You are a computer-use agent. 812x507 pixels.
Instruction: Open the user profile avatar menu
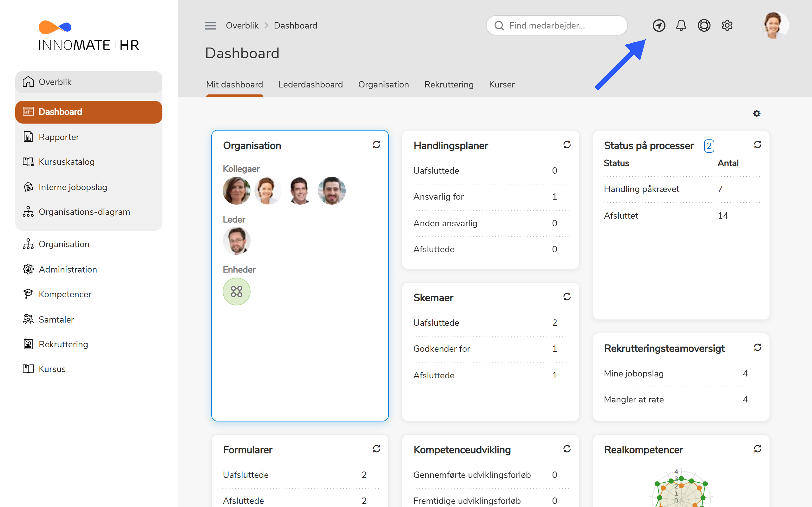click(775, 25)
